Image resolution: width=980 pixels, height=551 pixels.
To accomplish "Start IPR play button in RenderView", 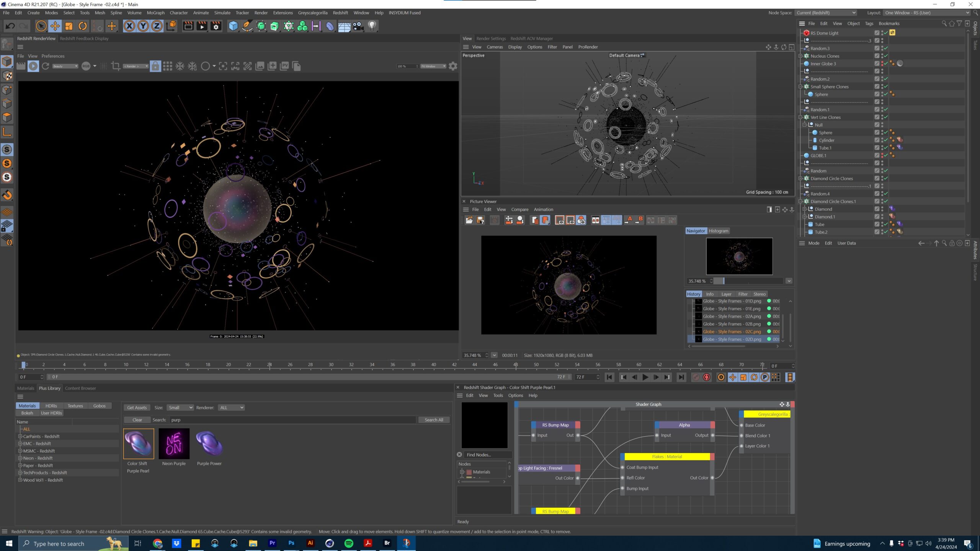I will [x=33, y=66].
